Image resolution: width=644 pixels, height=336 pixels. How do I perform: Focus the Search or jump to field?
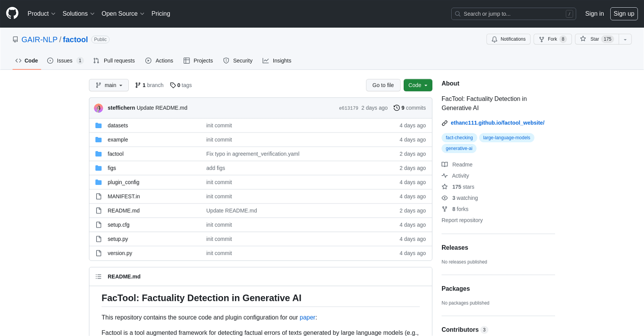pos(514,14)
